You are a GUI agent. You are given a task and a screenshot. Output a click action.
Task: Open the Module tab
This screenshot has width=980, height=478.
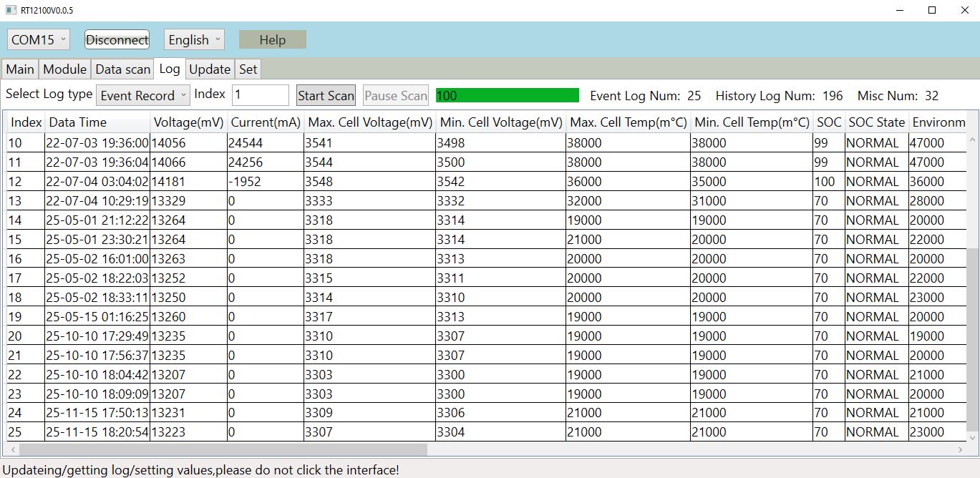pyautogui.click(x=64, y=69)
